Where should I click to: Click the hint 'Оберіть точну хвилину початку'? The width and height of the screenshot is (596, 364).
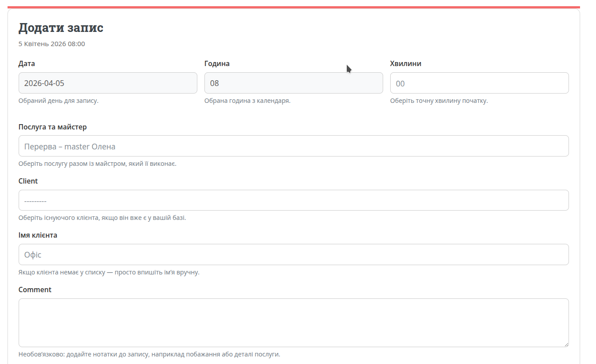pyautogui.click(x=439, y=101)
